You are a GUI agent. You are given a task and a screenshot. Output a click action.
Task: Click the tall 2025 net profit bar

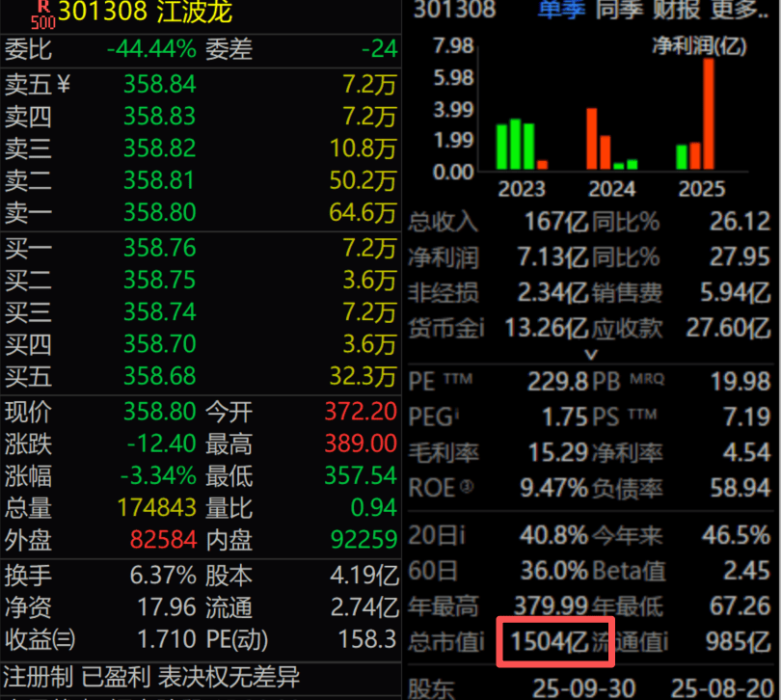tap(709, 113)
